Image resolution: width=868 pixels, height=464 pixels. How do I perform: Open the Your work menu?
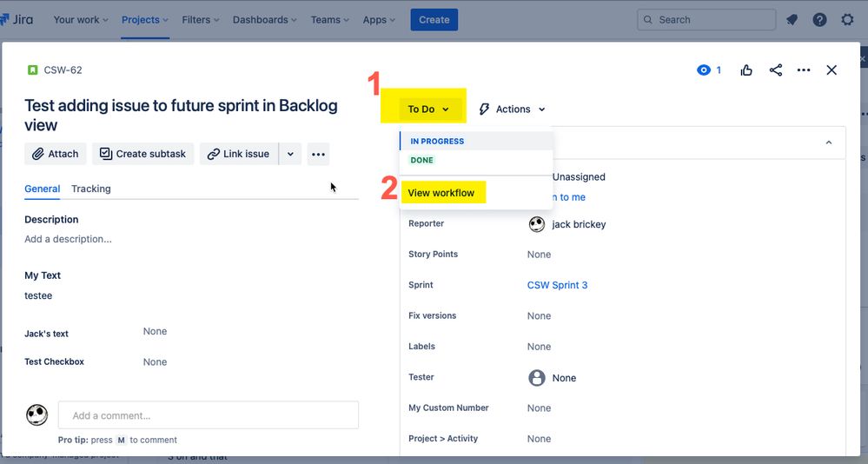pos(81,20)
